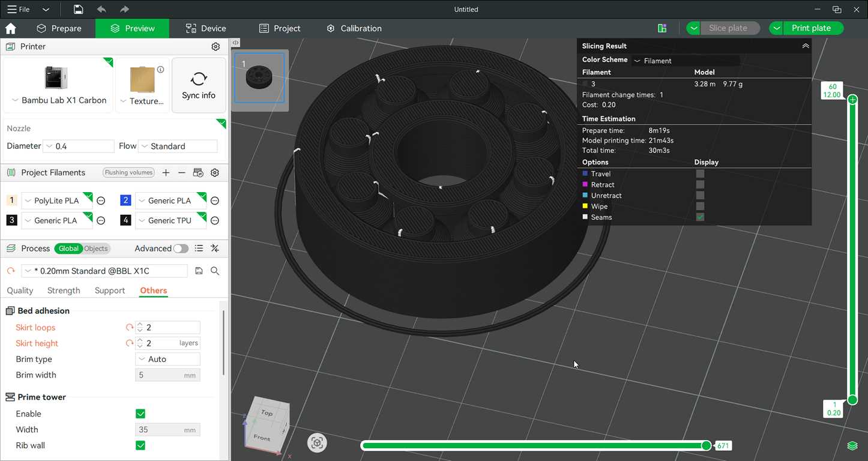Click the Print plate button
Screen dimensions: 868x461
[x=813, y=28]
